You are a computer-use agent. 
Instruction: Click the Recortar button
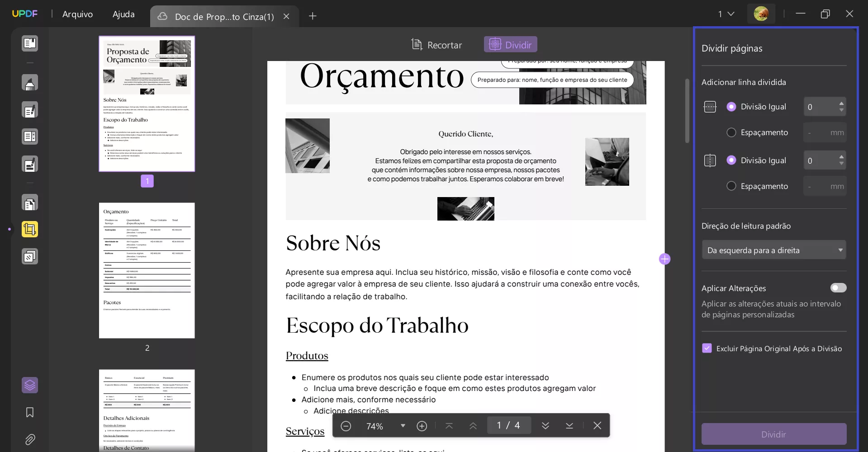pyautogui.click(x=436, y=45)
